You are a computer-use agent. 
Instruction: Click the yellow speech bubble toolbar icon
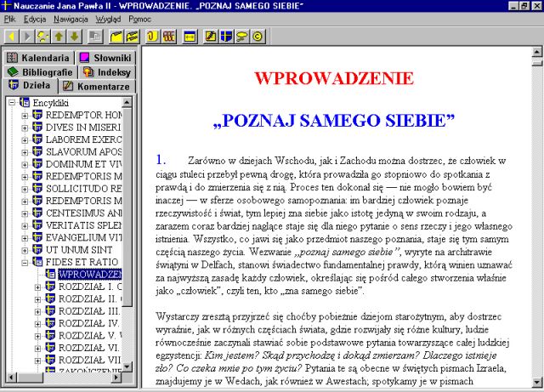241,37
